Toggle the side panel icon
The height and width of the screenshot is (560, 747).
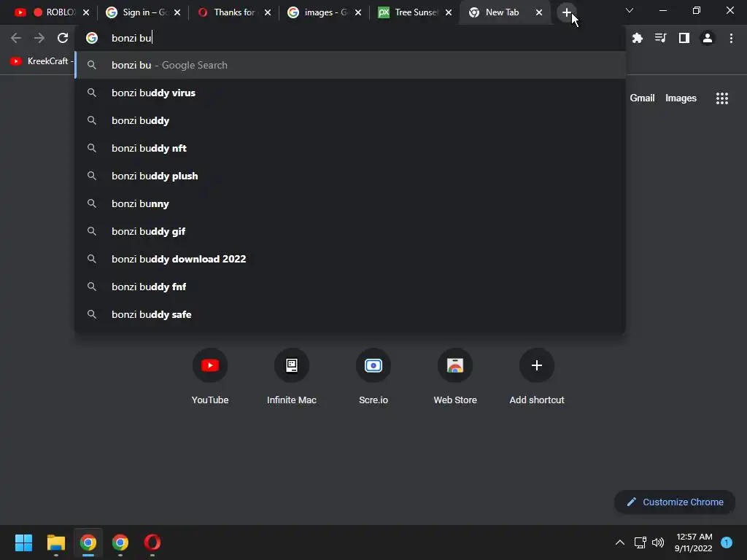(x=684, y=38)
